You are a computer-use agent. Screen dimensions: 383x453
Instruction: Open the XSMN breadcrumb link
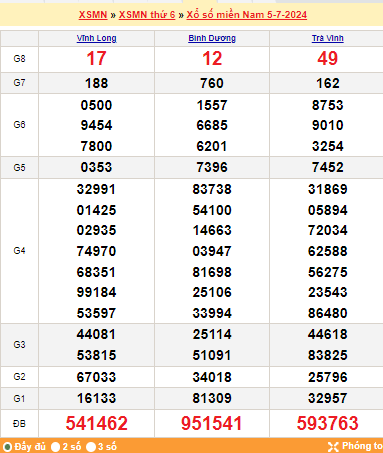click(93, 15)
